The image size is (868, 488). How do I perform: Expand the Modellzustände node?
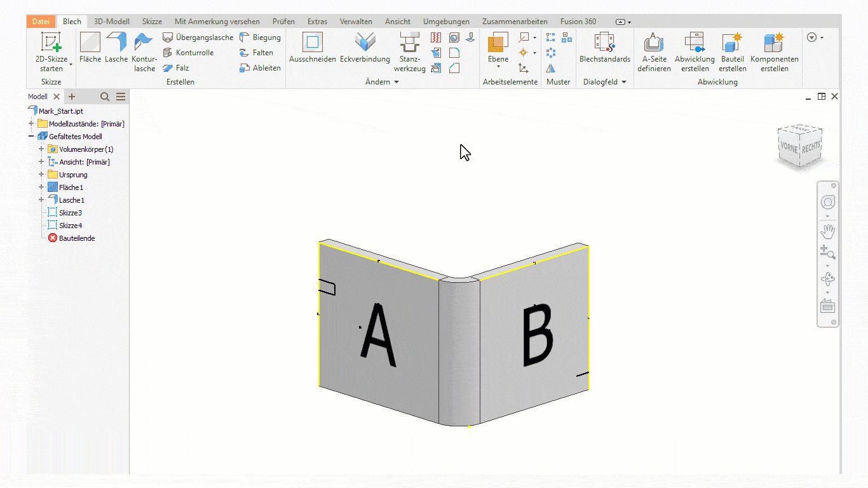click(31, 124)
